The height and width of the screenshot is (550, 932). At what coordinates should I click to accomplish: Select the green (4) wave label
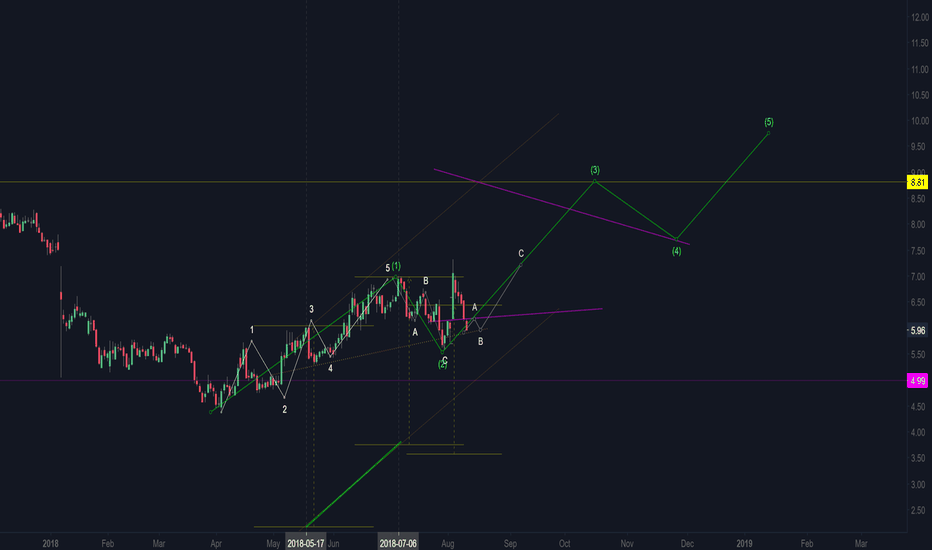click(x=676, y=251)
